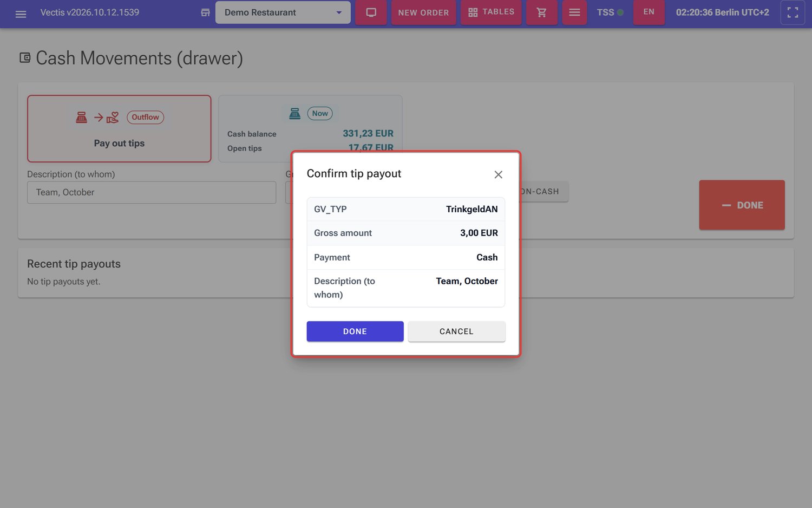Click CANCEL in the tip payout dialog
Viewport: 812px width, 508px height.
coord(456,331)
